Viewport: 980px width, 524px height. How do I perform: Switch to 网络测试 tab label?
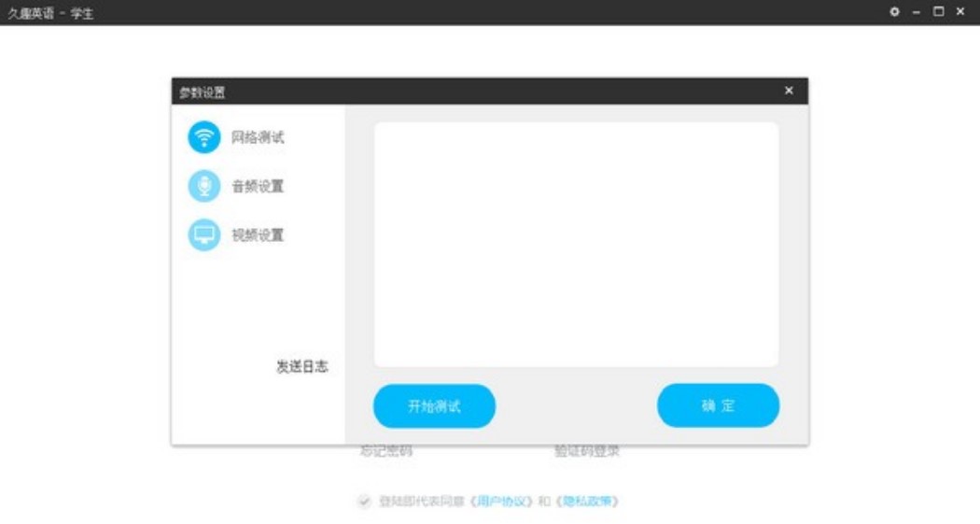[x=258, y=137]
